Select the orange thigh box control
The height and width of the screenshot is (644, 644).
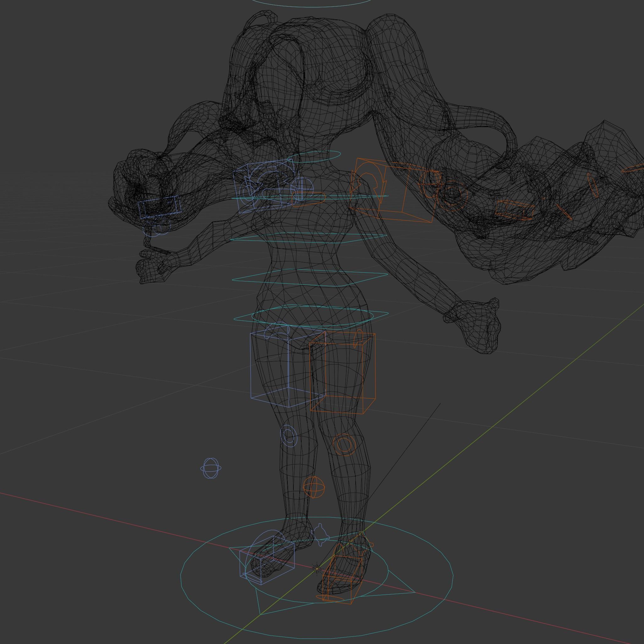point(343,373)
